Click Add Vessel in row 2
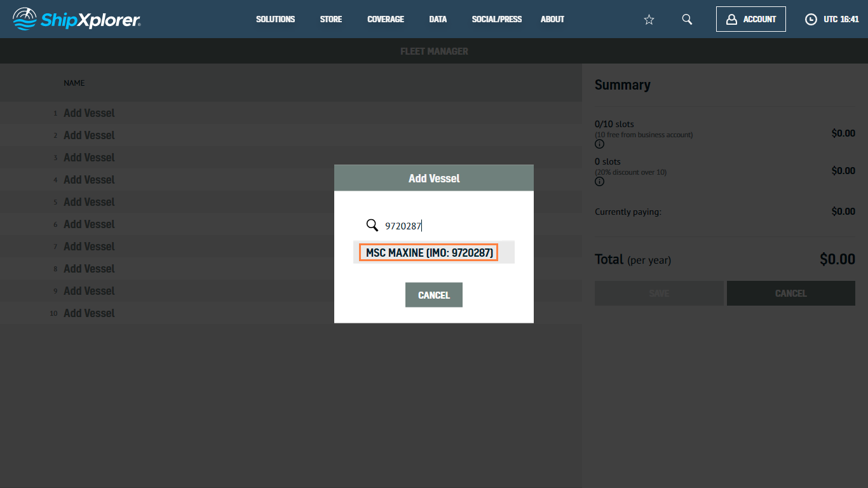This screenshot has width=868, height=488. (x=89, y=135)
